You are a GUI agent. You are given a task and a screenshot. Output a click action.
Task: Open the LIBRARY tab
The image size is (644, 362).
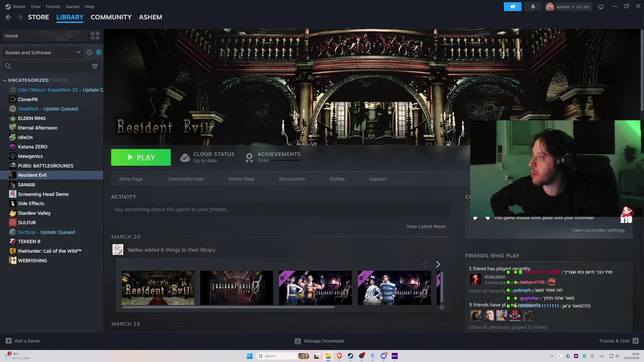(x=70, y=17)
